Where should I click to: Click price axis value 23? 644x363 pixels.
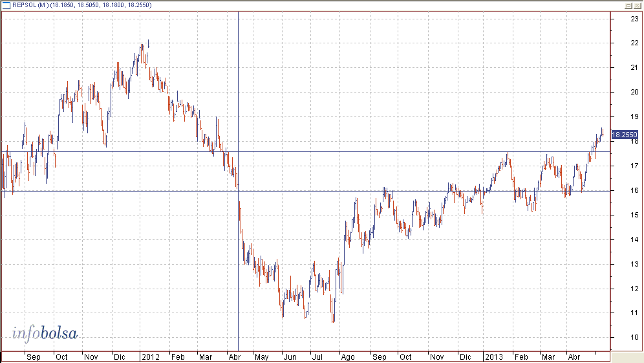tap(634, 19)
